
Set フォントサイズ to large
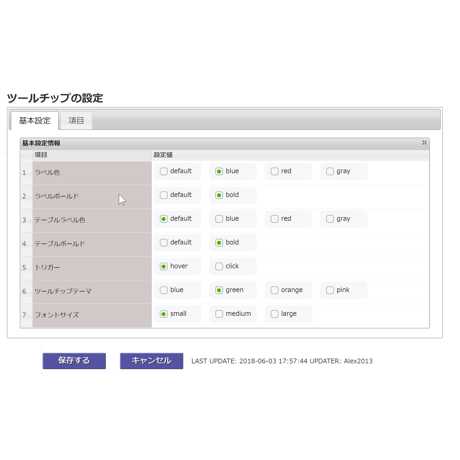[x=274, y=314]
